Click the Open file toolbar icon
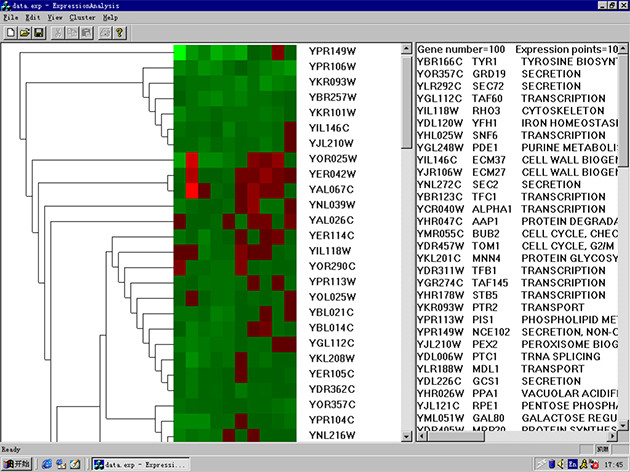Viewport: 630px width, 472px height. click(x=25, y=33)
